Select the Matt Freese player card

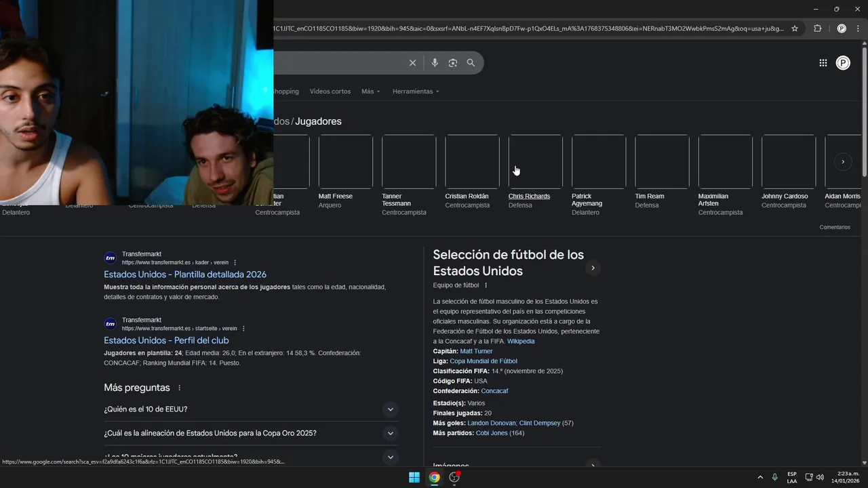click(345, 172)
